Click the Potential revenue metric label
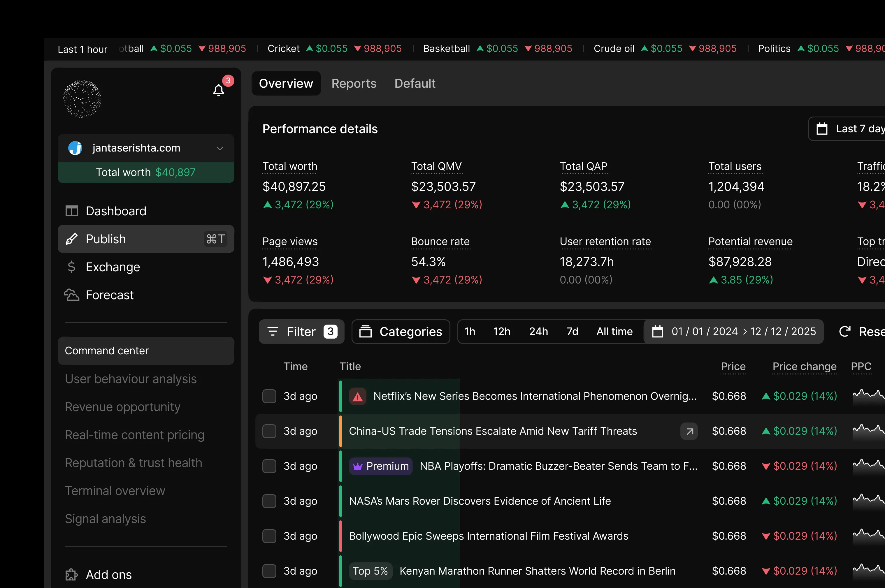The height and width of the screenshot is (588, 885). point(750,242)
